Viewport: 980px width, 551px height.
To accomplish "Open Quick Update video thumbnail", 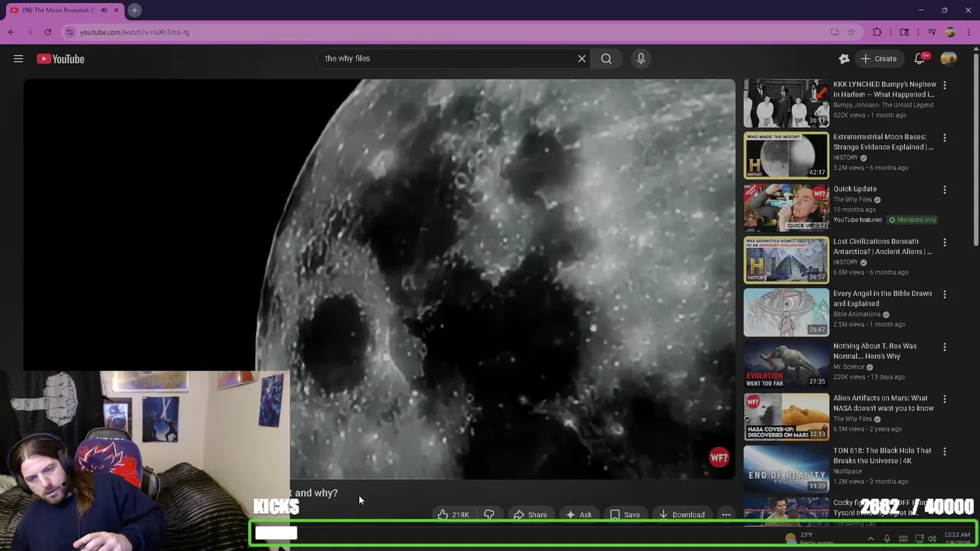I will coord(786,207).
